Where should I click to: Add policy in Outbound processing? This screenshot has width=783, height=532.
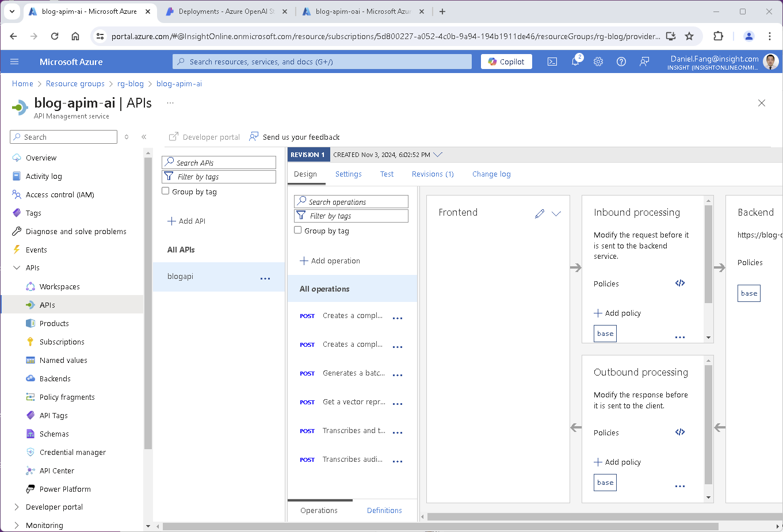click(x=617, y=462)
